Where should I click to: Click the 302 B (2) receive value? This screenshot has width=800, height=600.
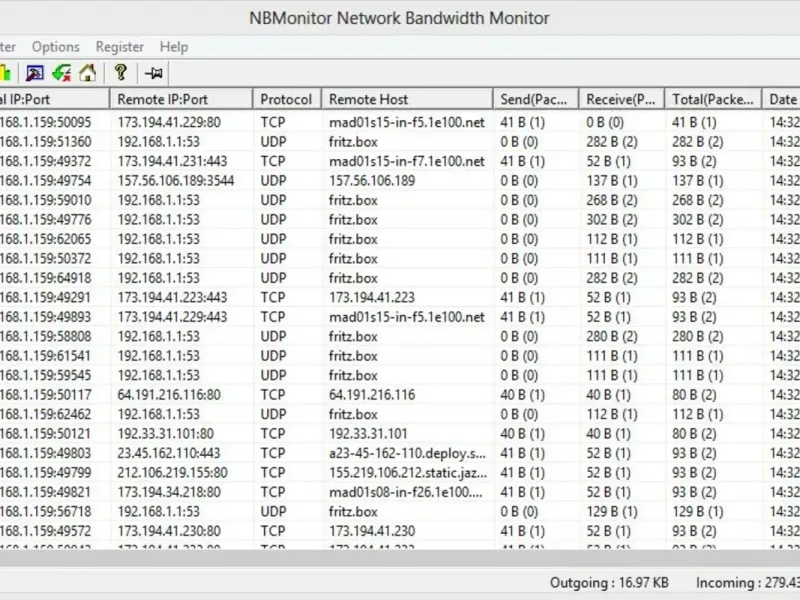[x=612, y=219]
